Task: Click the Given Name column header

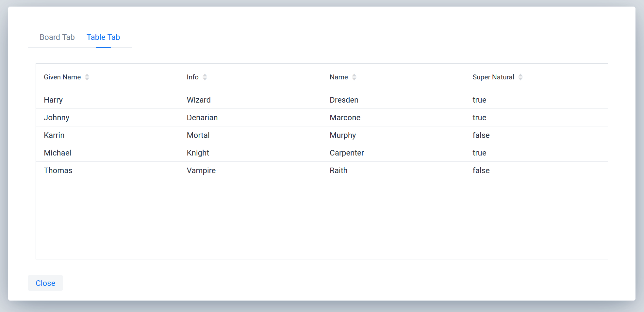Action: click(62, 77)
